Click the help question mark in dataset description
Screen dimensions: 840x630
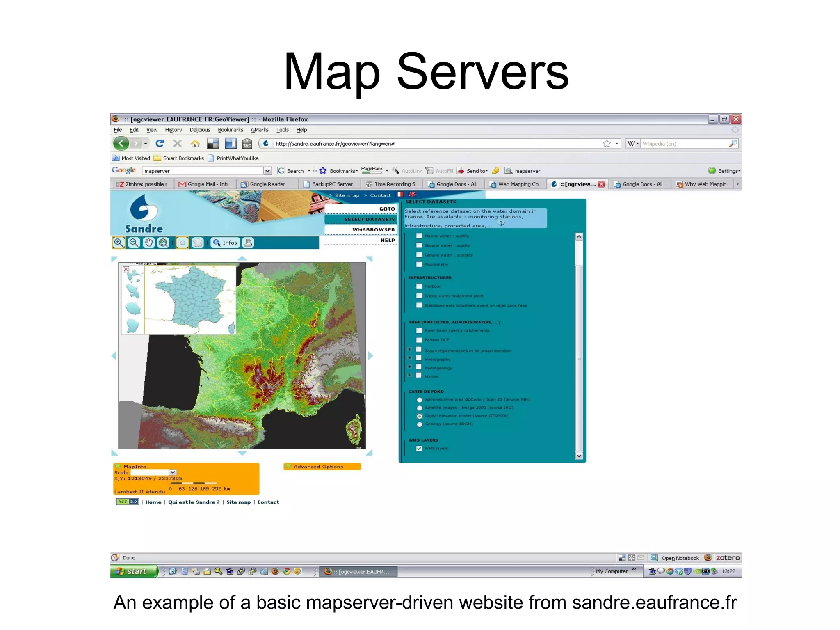pyautogui.click(x=501, y=223)
